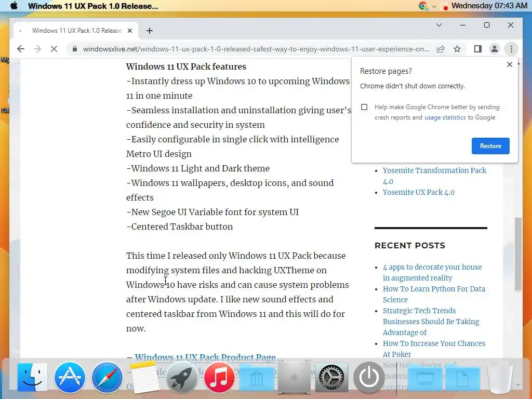This screenshot has height=399, width=532.
Task: Open Chrome's three-dot menu
Action: 511,49
